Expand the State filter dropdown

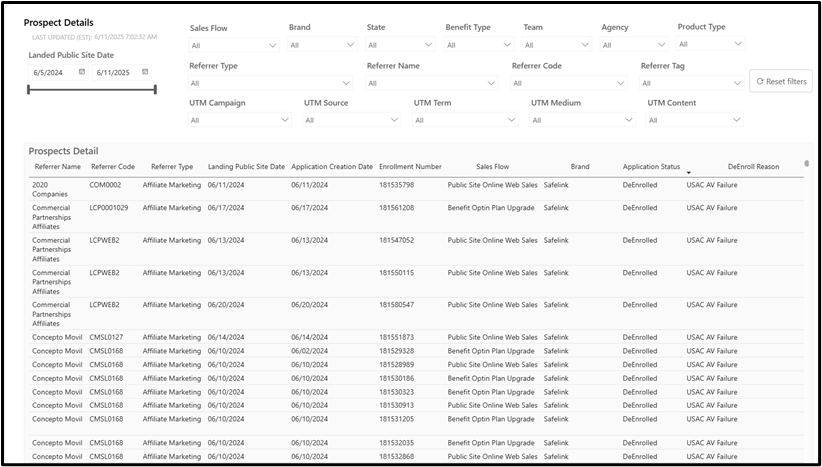click(400, 45)
